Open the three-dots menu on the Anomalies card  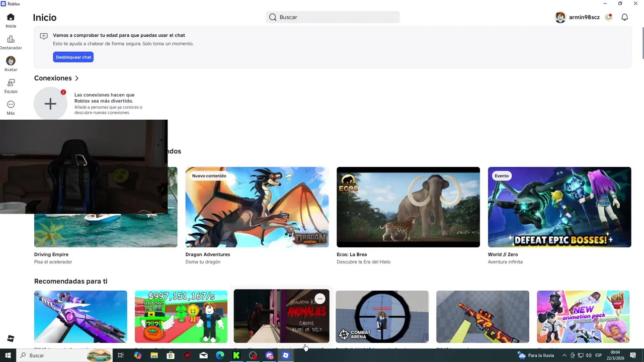click(320, 299)
